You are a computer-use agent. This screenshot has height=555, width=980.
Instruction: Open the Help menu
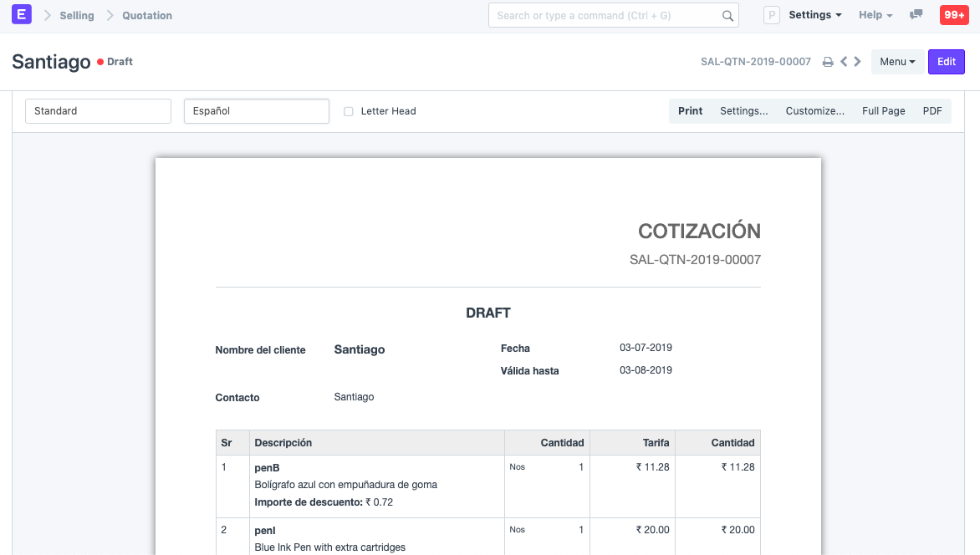click(875, 15)
